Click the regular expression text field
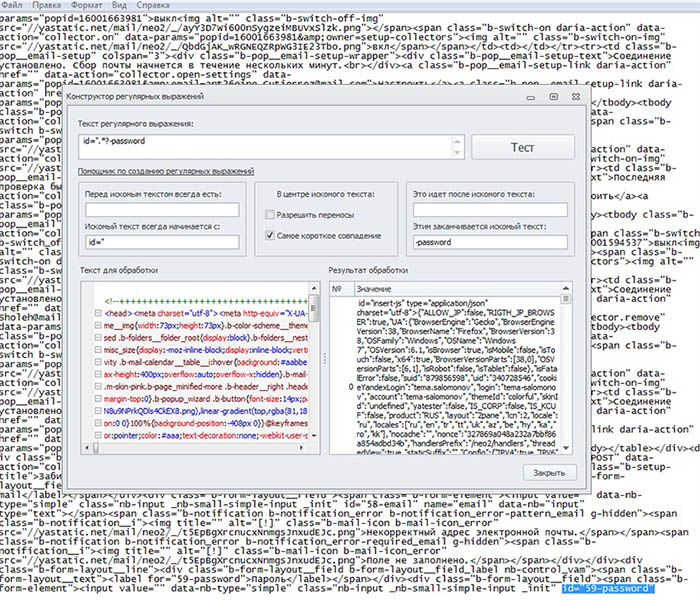The width and height of the screenshot is (700, 600). pyautogui.click(x=266, y=147)
